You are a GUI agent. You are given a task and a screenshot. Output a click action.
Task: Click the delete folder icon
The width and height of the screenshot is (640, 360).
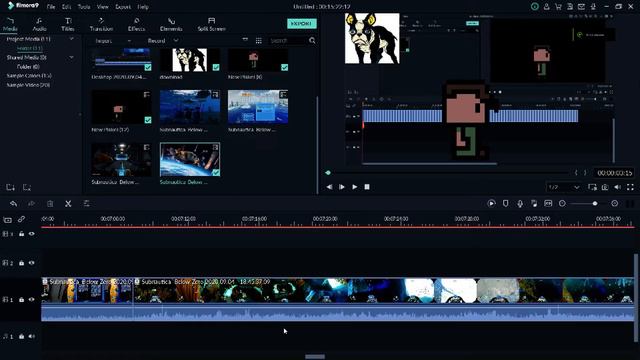click(x=27, y=187)
